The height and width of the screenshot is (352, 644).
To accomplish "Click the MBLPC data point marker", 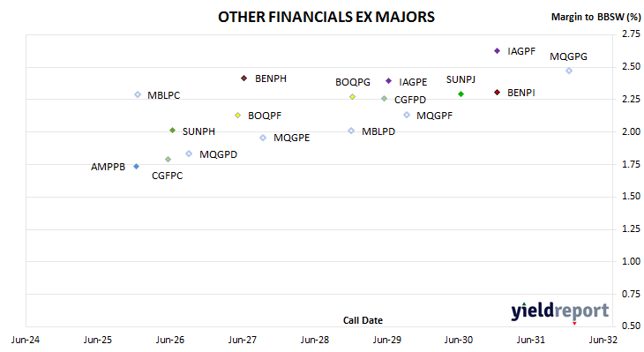I will pyautogui.click(x=138, y=94).
